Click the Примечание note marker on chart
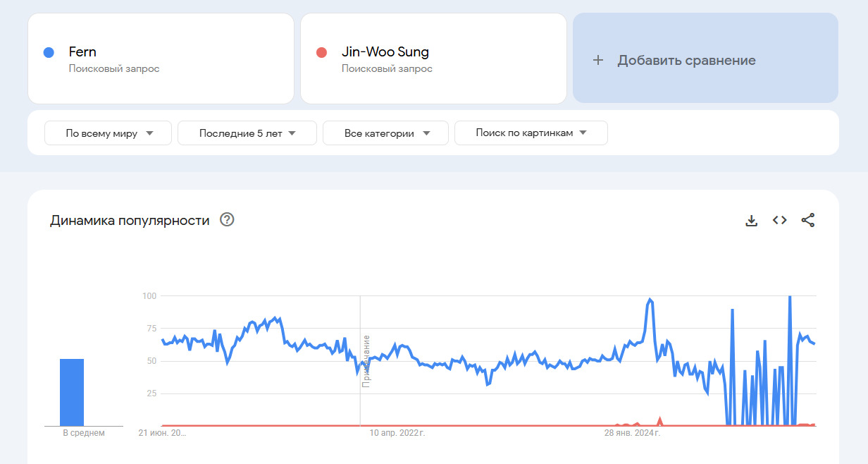Screen dimensions: 868x464 tap(366, 360)
